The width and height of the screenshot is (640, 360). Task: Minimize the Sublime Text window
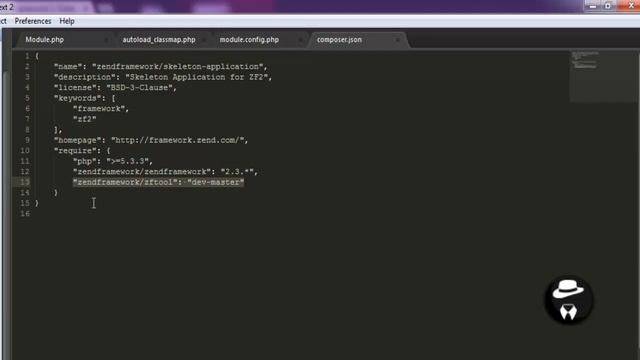592,6
